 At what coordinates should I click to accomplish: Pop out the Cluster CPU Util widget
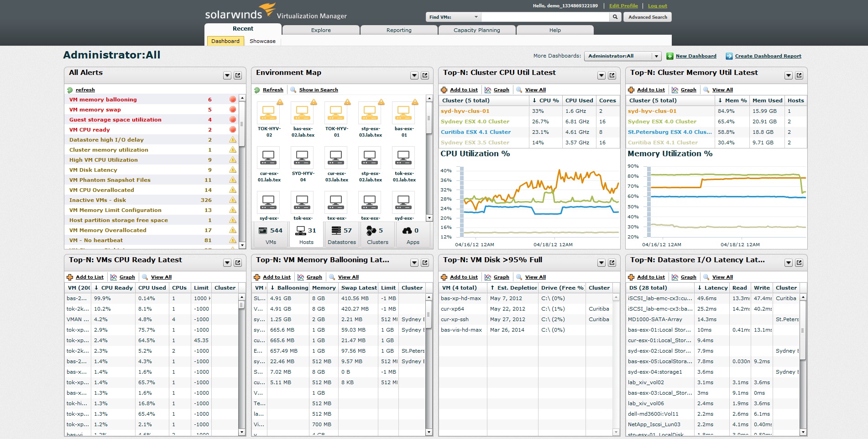coord(612,75)
